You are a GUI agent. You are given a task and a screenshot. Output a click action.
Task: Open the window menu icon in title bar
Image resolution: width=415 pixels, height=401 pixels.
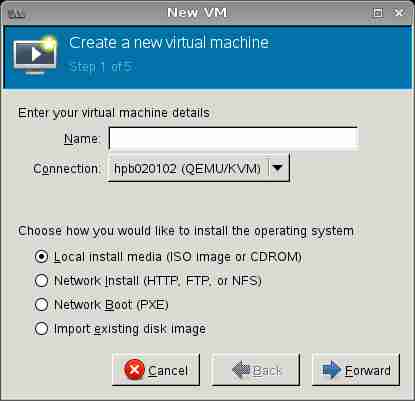(x=16, y=13)
